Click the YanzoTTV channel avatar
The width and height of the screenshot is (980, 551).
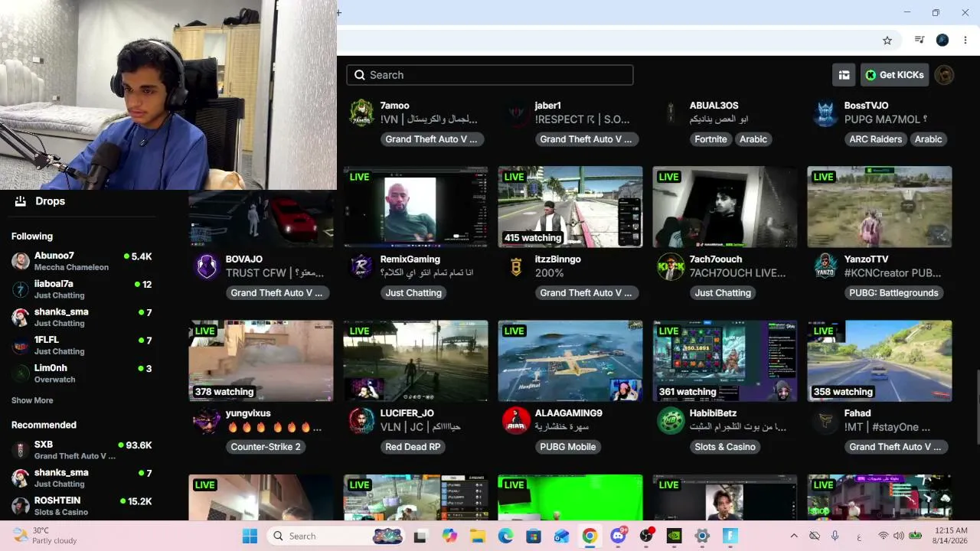(825, 266)
